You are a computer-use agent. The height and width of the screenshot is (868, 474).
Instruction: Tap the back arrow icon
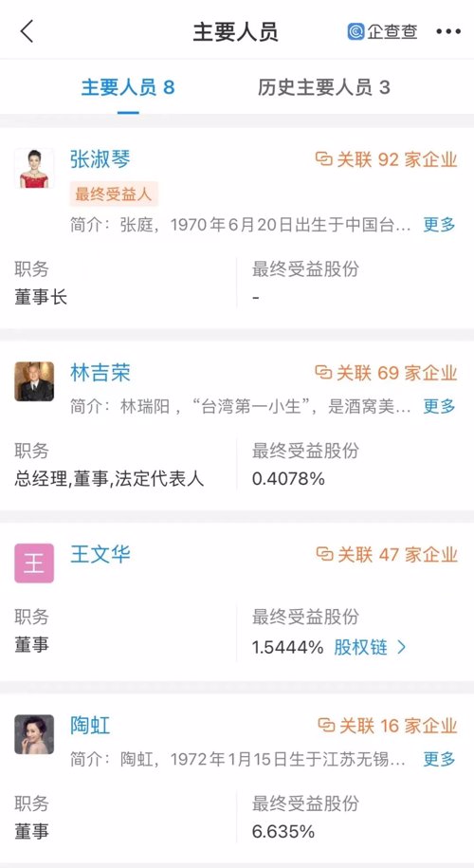(27, 31)
